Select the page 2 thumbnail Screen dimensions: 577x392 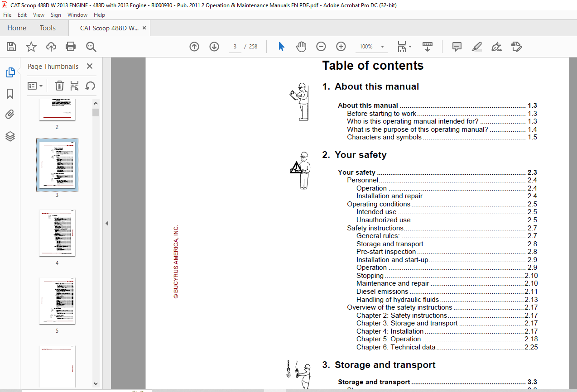(57, 110)
